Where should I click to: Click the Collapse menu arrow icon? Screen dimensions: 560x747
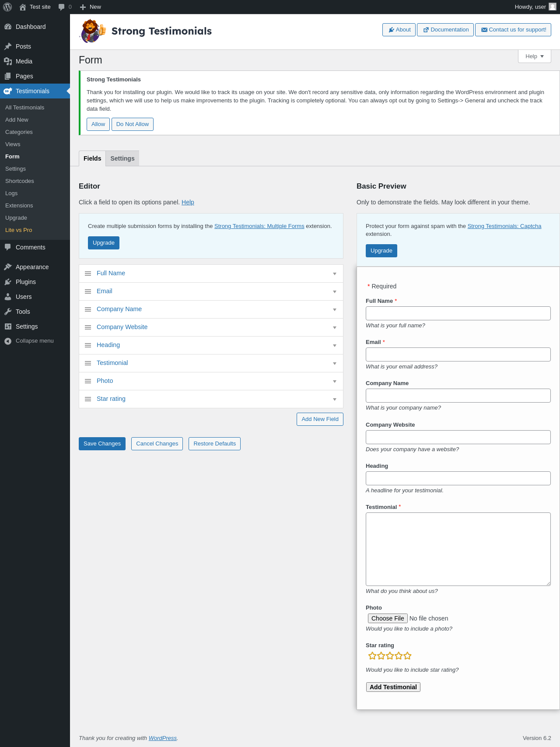(x=8, y=341)
